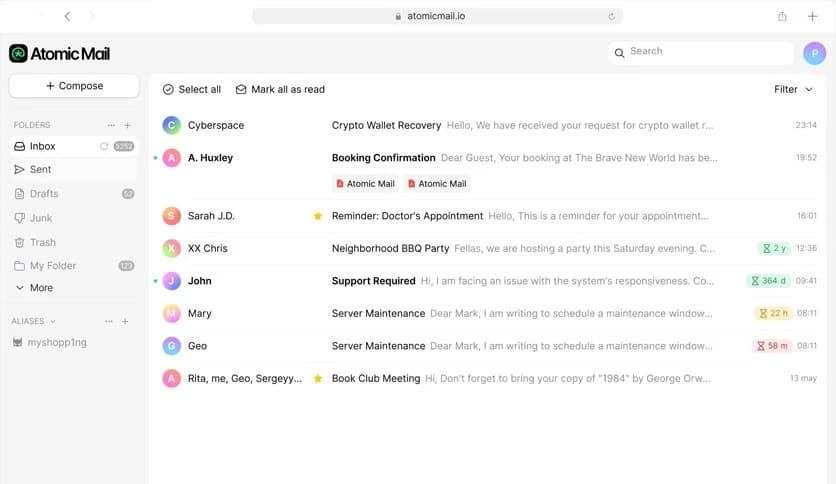Open the Junk folder

tap(74, 218)
